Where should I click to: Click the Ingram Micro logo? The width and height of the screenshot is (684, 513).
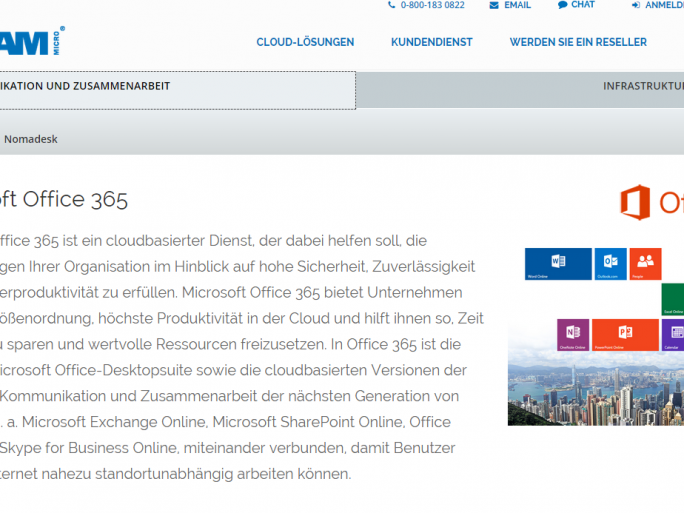point(31,41)
